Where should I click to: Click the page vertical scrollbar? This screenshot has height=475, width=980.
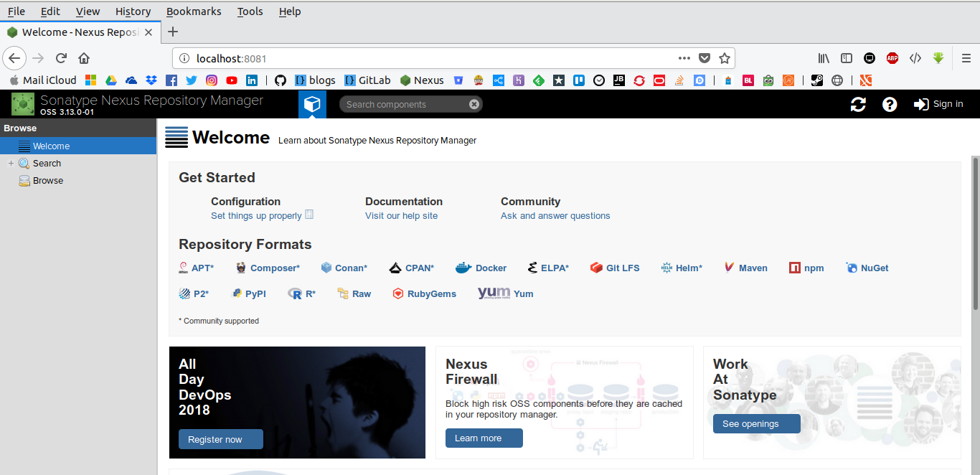point(976,233)
